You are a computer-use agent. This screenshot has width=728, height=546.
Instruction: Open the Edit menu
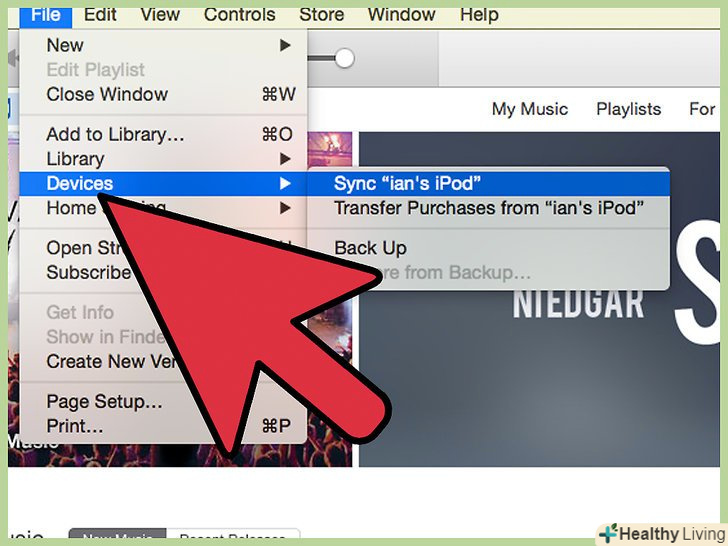[x=100, y=15]
